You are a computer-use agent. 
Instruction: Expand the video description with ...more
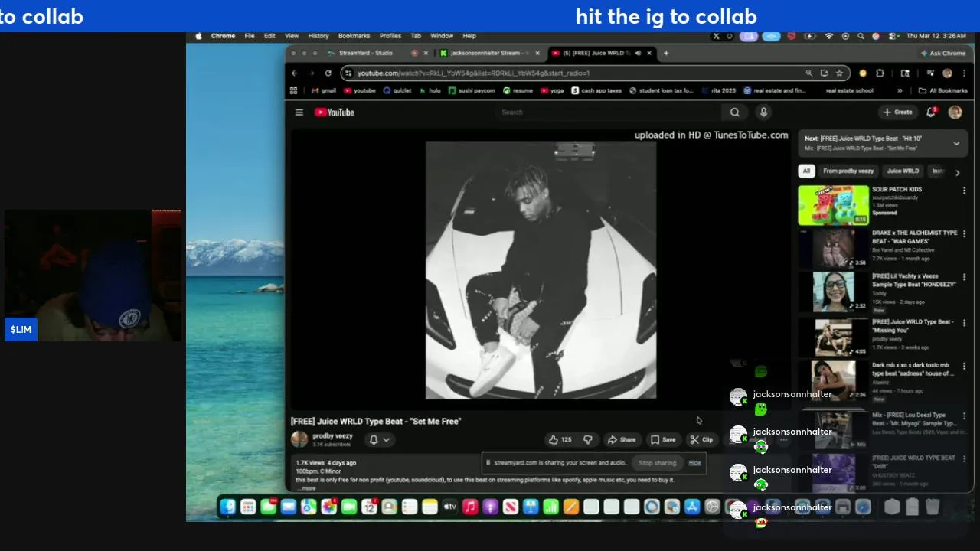pyautogui.click(x=307, y=487)
